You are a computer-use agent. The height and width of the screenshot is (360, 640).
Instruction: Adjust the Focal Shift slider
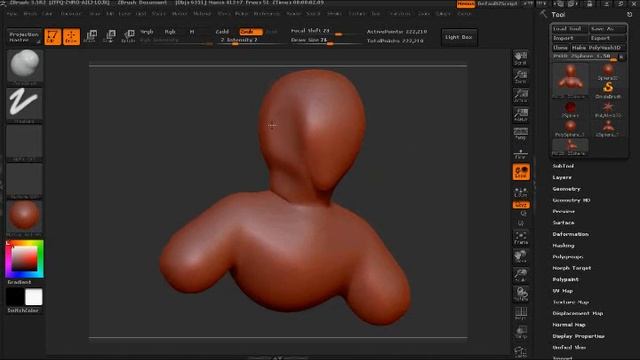click(x=324, y=31)
